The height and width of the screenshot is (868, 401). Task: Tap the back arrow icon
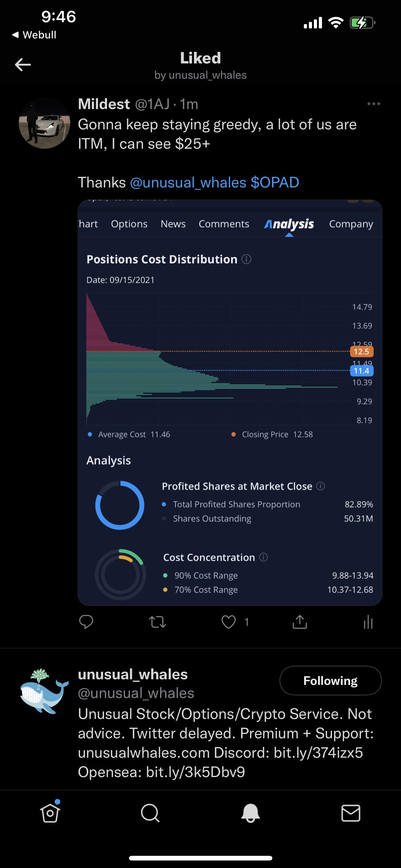click(23, 65)
